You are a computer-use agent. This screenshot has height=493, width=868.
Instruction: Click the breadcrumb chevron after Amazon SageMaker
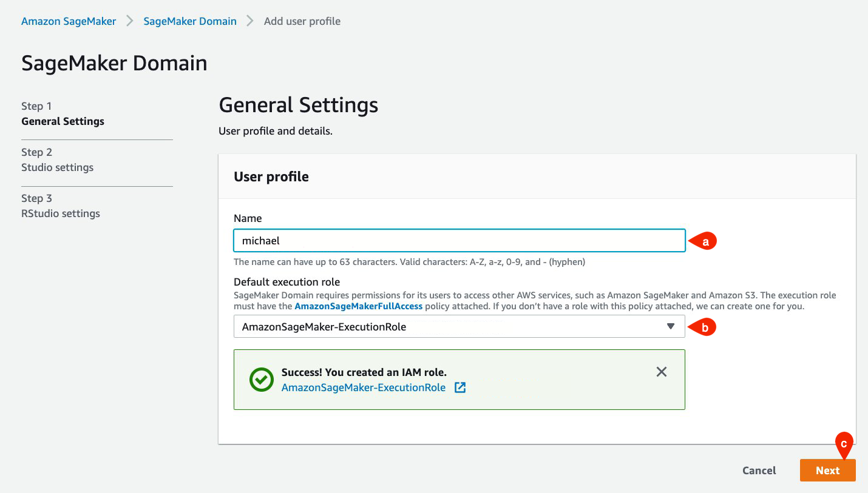(x=129, y=21)
